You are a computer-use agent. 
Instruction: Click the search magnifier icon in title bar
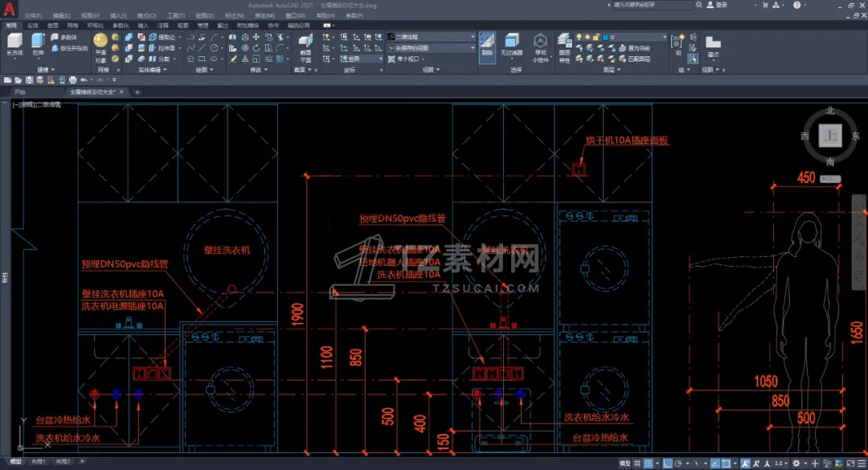(x=699, y=5)
